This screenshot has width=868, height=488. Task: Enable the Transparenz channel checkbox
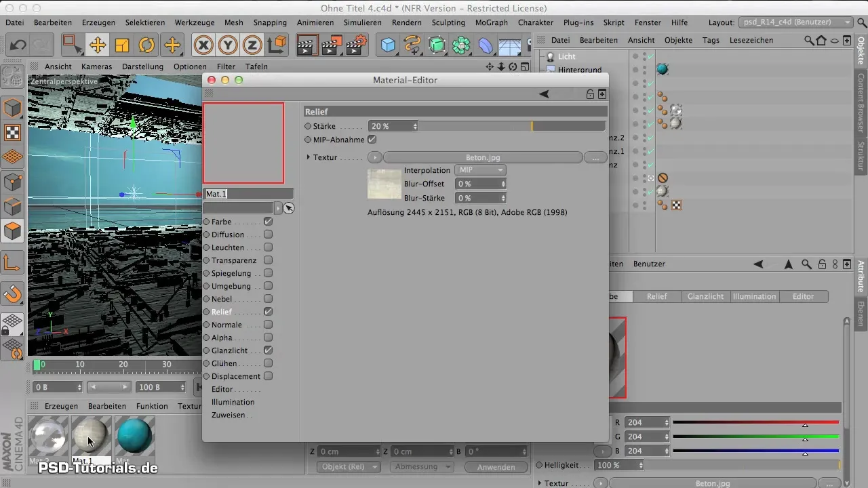(x=269, y=260)
